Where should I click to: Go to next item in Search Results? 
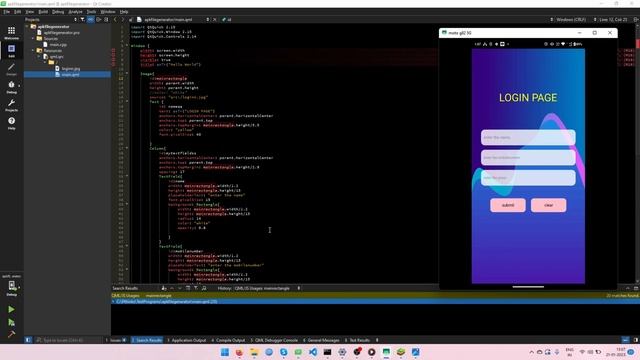(x=180, y=288)
